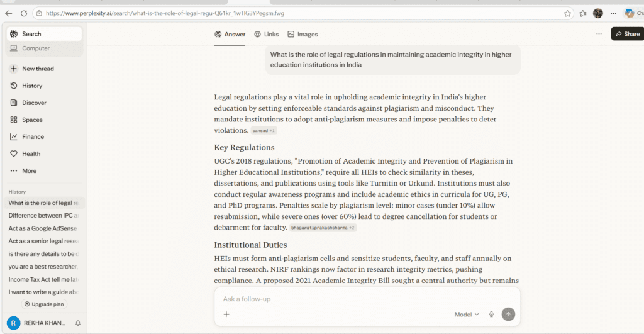Open the Discover page from sidebar

[33, 103]
